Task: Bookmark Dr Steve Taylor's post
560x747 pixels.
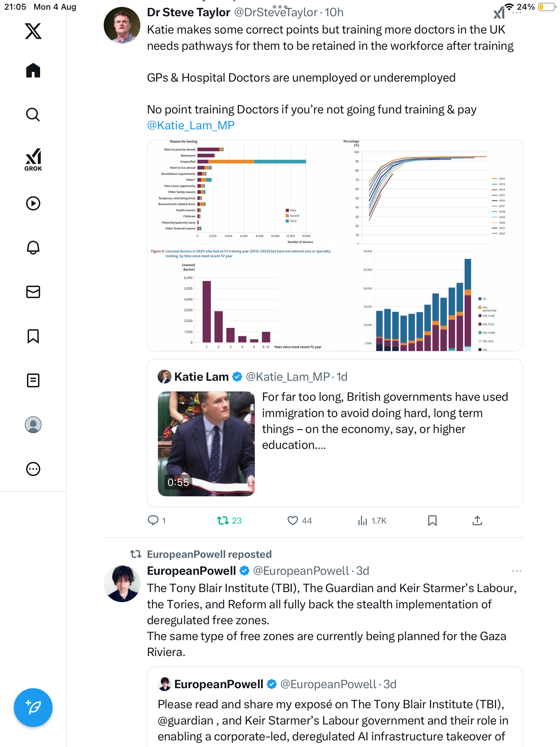Action: [x=432, y=520]
